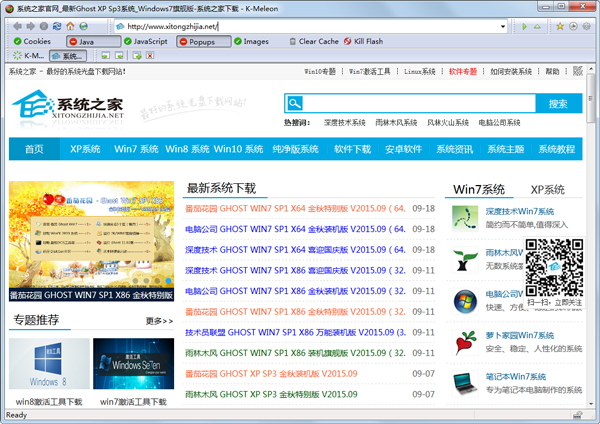Open 技术员联盟 GHOST WIN7 SP1 X86 万能装机版 link

point(295,332)
